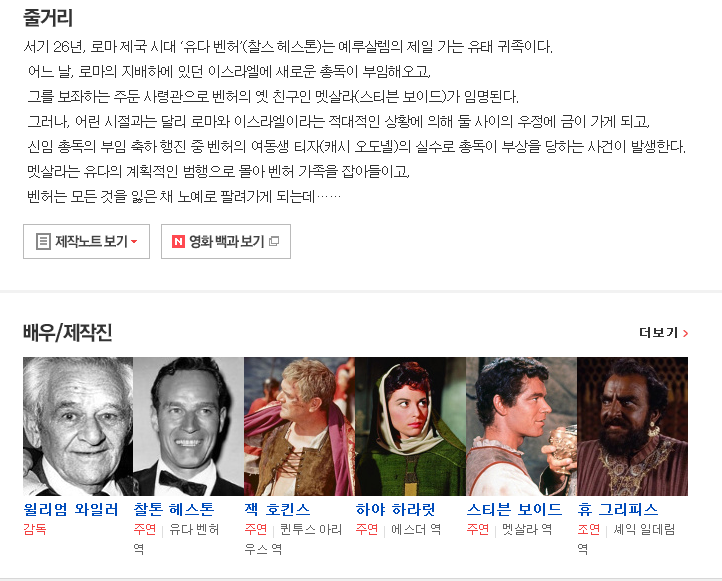Click 윌리엄 와일러 director photo
This screenshot has width=722, height=581.
click(x=78, y=426)
